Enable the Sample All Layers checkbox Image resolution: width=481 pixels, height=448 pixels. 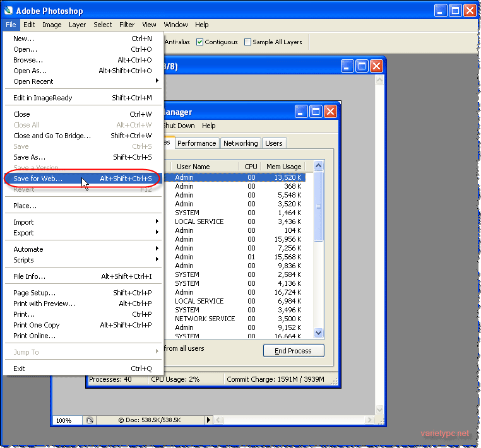click(x=247, y=42)
